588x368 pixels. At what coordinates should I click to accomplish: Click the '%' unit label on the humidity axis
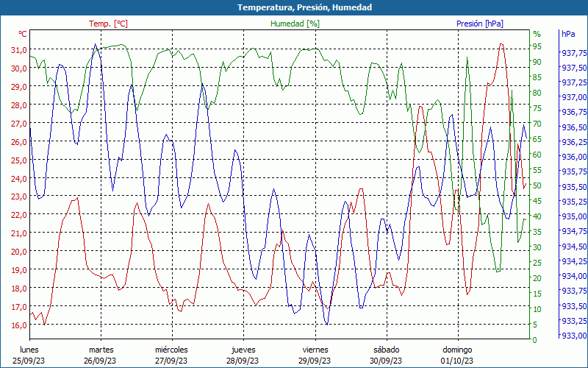pyautogui.click(x=537, y=34)
